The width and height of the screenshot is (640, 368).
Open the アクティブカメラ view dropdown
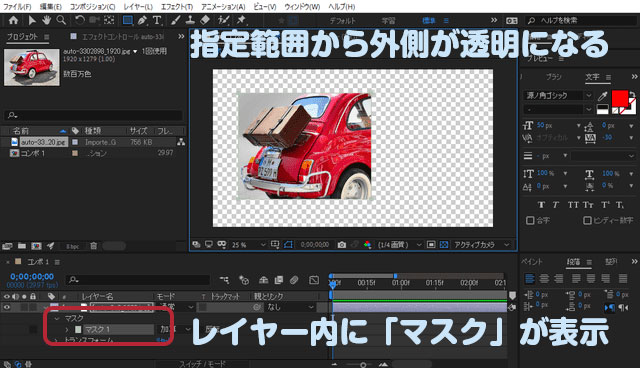481,245
